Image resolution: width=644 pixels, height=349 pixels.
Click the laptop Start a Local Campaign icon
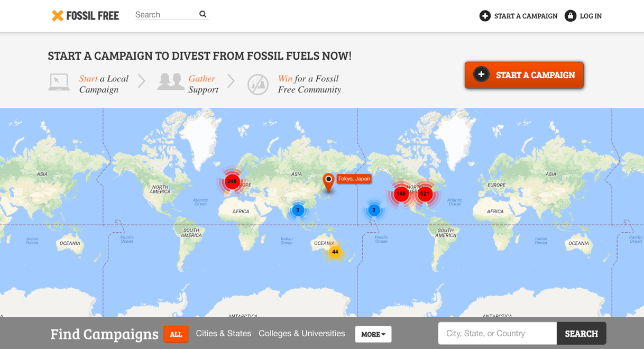tap(59, 83)
